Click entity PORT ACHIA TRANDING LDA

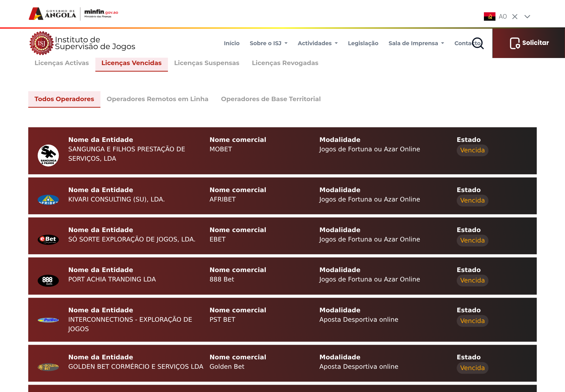pyautogui.click(x=112, y=279)
